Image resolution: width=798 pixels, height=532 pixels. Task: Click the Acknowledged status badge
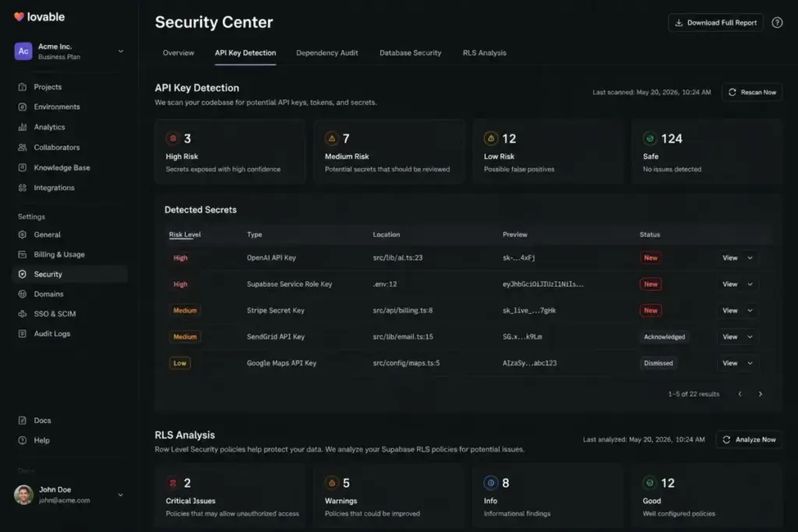pos(664,336)
